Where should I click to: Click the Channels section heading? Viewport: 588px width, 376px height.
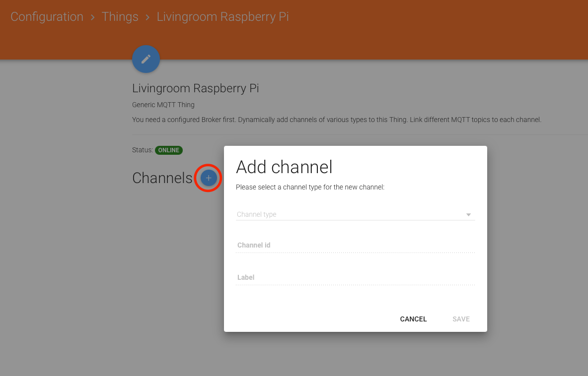(x=162, y=178)
